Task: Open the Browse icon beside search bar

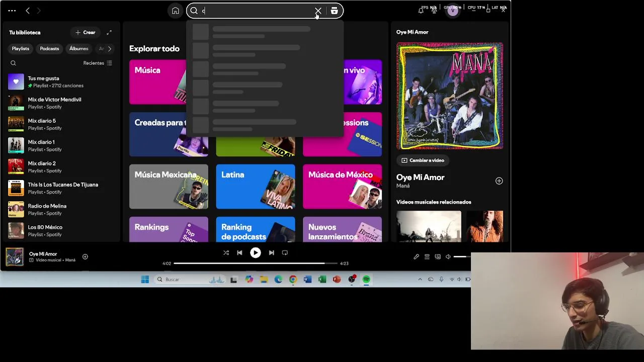Action: [334, 11]
